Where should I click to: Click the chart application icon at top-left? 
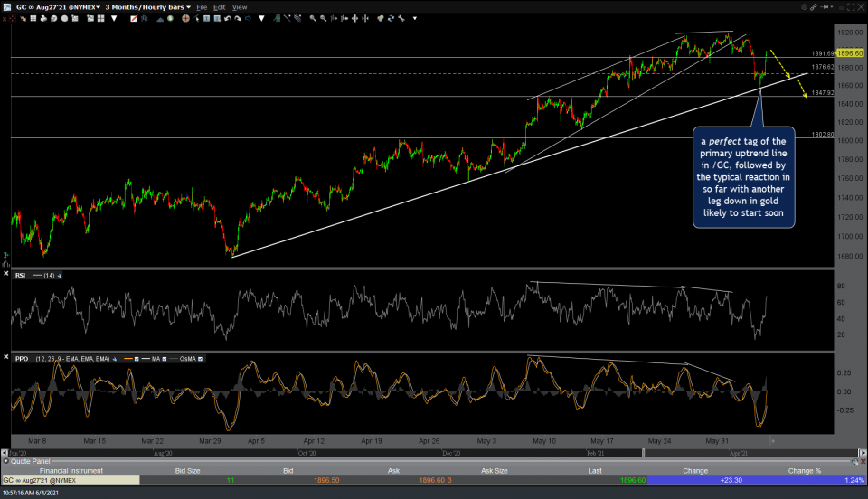(7, 6)
